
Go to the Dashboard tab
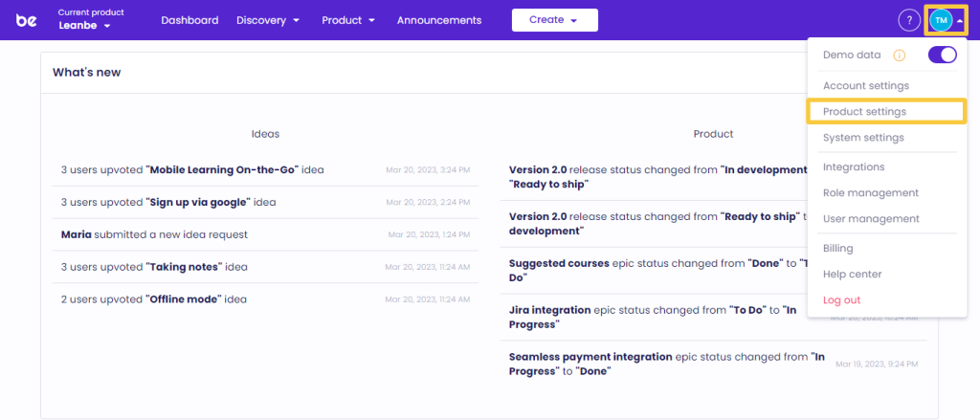pyautogui.click(x=189, y=20)
